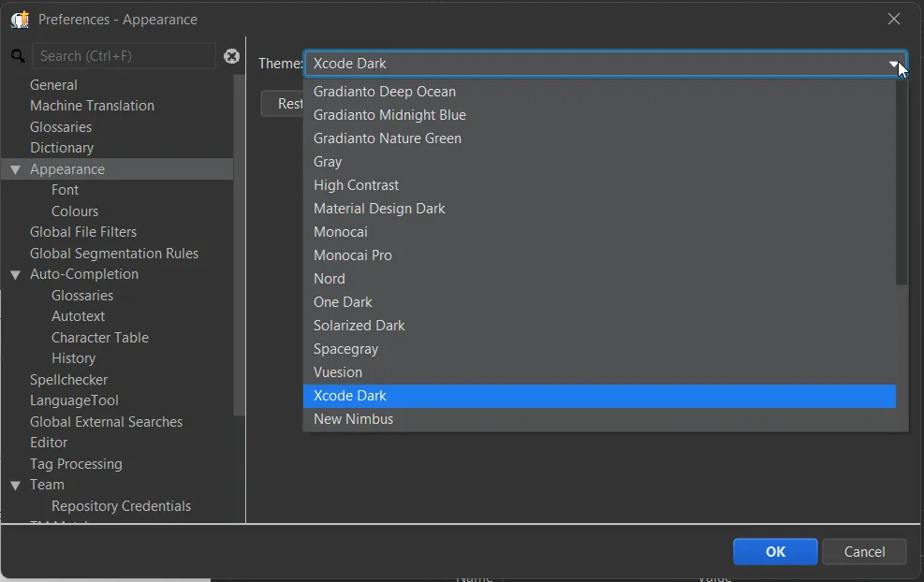Click the clear search 'X' icon
Screen dimensions: 924x582
click(231, 56)
